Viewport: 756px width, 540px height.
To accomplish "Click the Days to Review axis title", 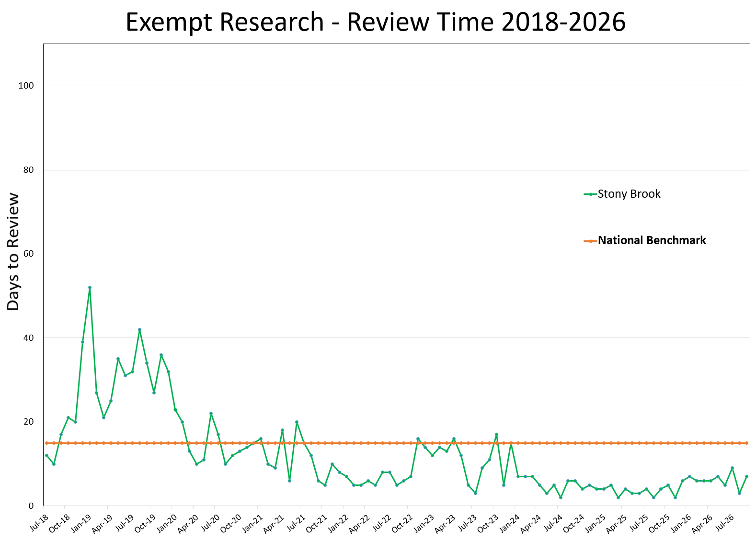I will point(13,252).
